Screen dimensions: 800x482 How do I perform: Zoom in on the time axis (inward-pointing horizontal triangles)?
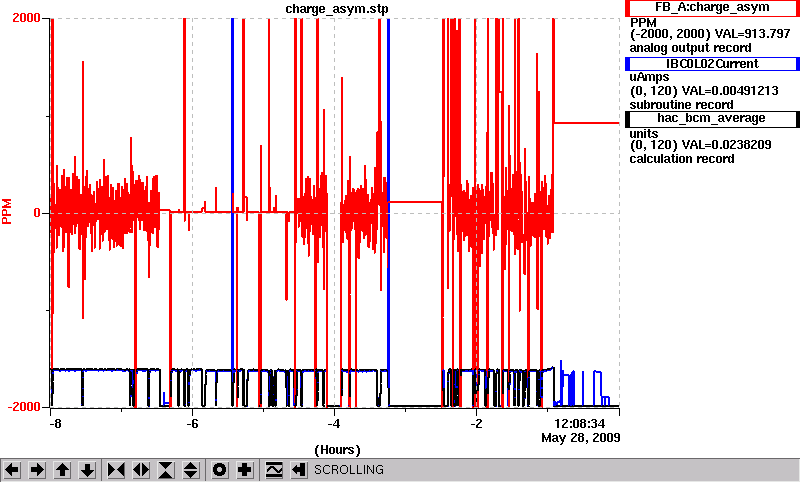pos(116,469)
